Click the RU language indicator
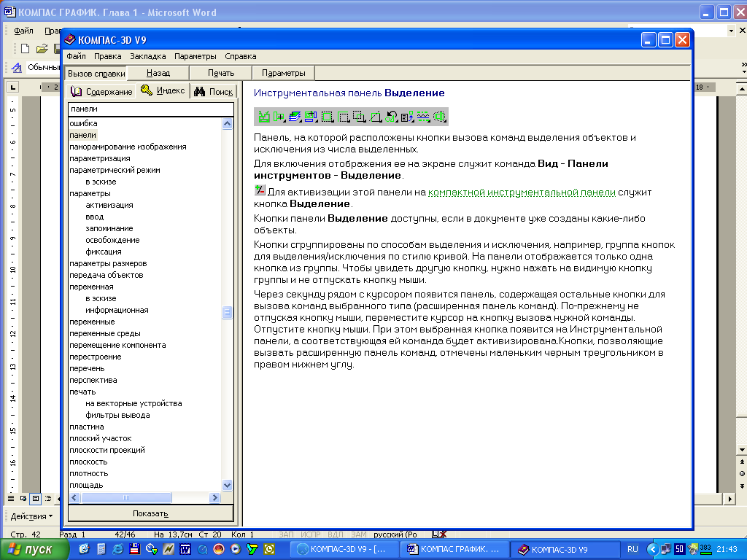 pos(632,549)
